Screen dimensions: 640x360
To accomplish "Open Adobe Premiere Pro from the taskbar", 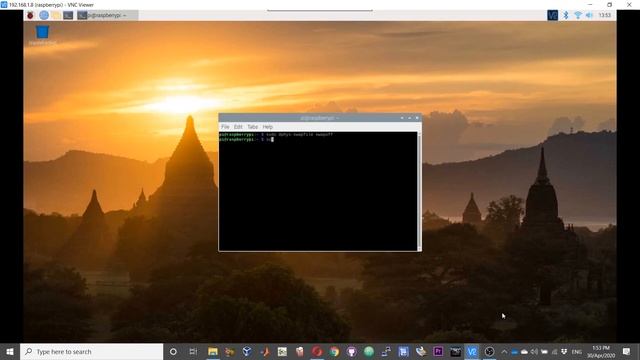I will (x=438, y=351).
